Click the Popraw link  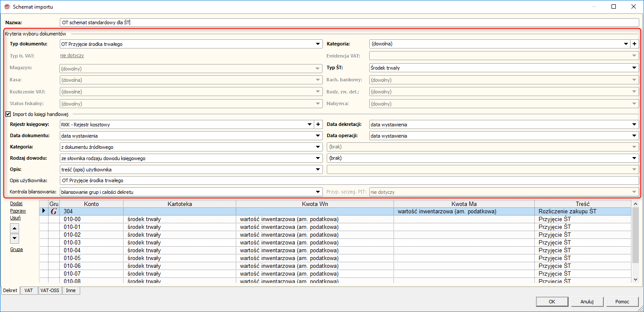pyautogui.click(x=18, y=211)
